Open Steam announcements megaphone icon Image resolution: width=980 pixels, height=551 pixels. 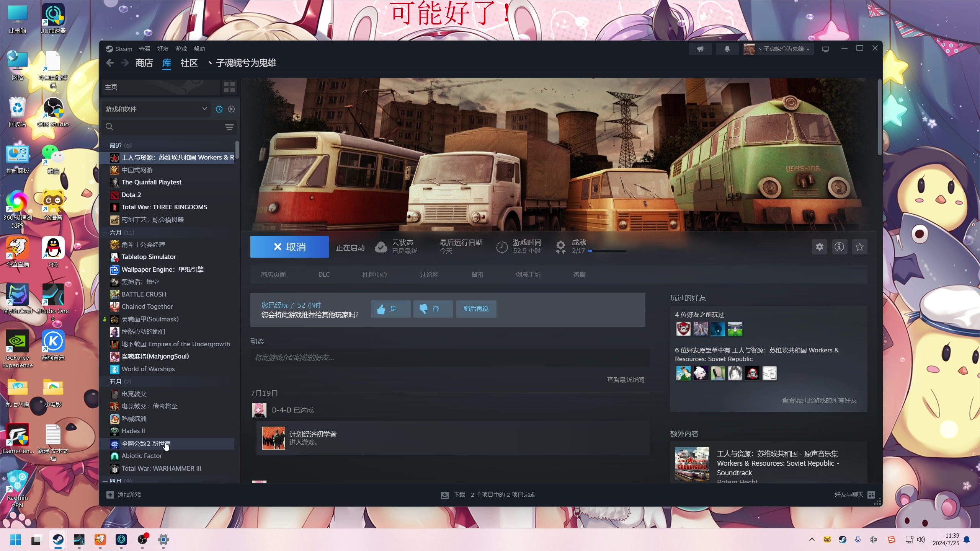click(x=700, y=49)
